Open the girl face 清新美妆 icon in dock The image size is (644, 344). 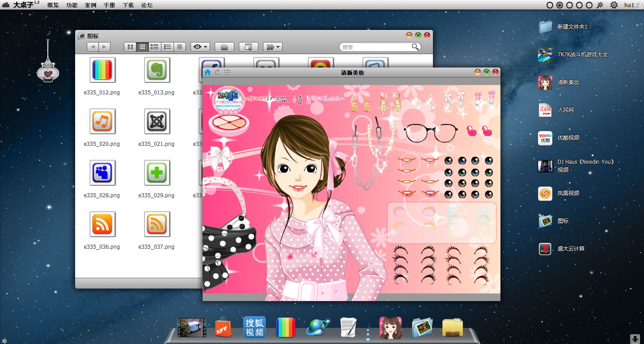coord(390,327)
